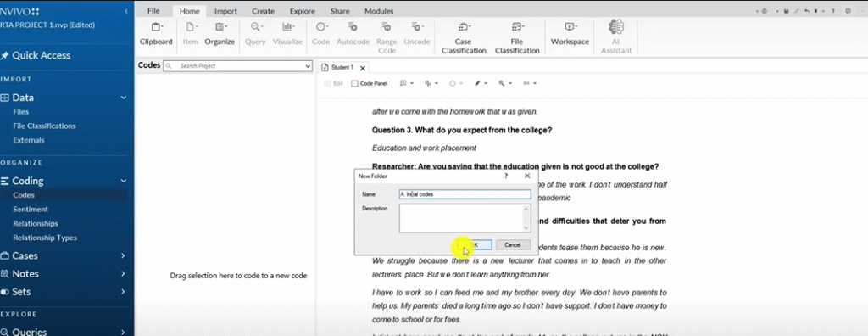Open the Import ribbon tab
The image size is (868, 336).
225,11
